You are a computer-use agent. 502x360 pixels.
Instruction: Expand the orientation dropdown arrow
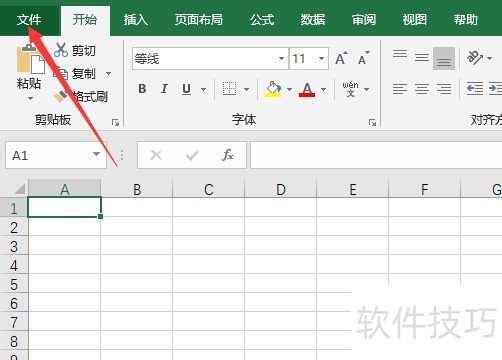(489, 58)
